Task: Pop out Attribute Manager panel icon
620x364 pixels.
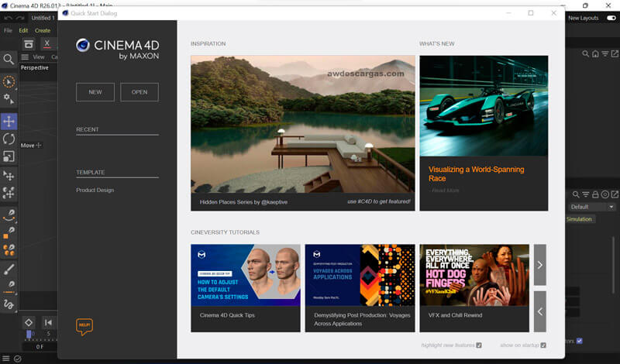Action: [615, 194]
